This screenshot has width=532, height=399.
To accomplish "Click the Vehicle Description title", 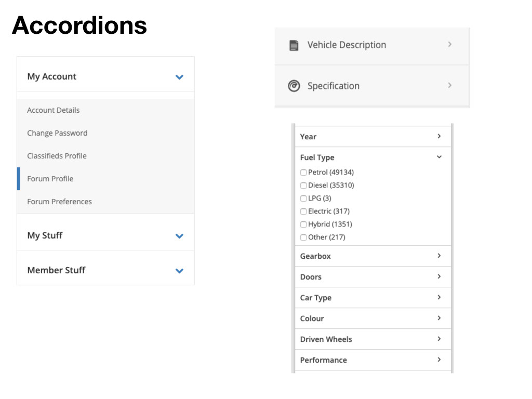I will coord(347,45).
